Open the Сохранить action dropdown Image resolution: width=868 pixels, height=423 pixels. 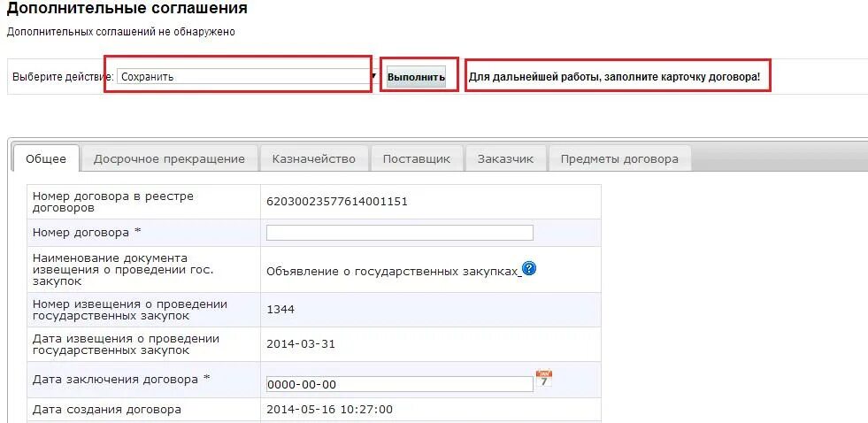(247, 76)
